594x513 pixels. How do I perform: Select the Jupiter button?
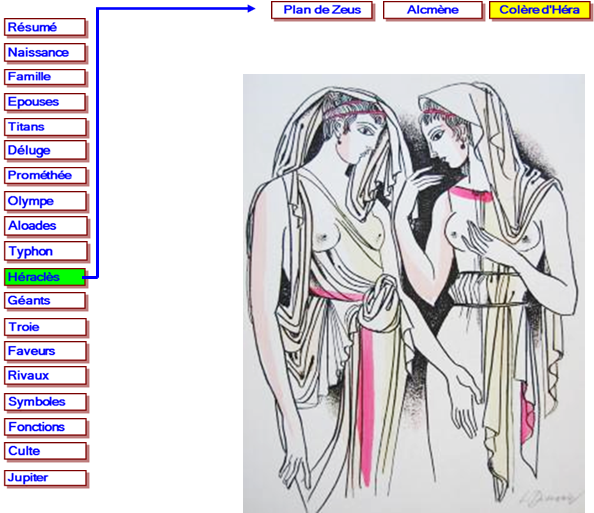pyautogui.click(x=45, y=478)
